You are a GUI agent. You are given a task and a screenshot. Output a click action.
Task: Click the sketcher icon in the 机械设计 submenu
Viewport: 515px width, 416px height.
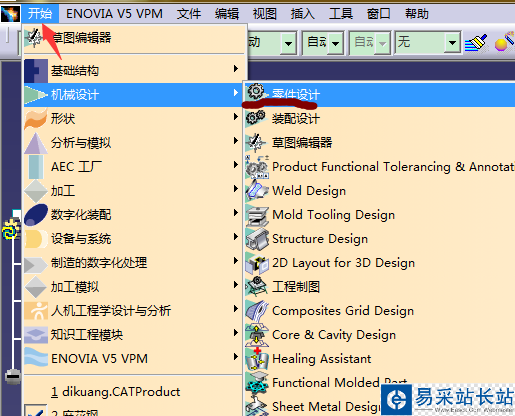pos(256,143)
